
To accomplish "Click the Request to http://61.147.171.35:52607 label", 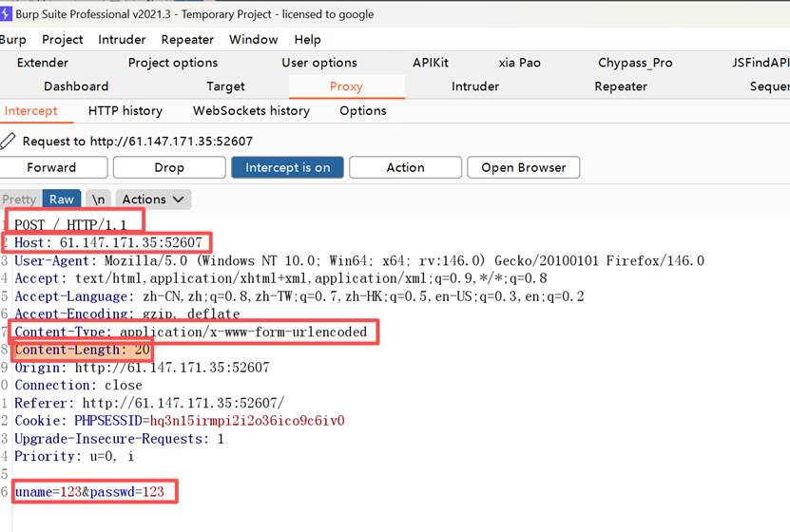I will [x=138, y=141].
